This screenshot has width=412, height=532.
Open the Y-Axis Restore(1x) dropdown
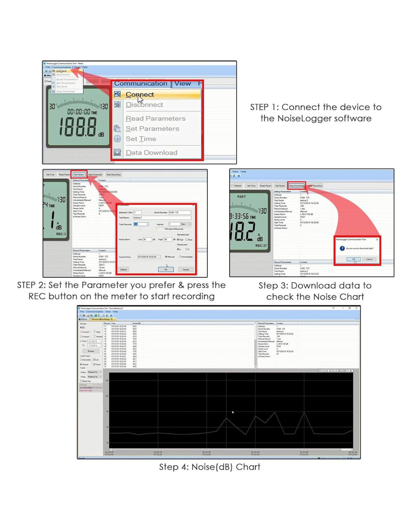[x=100, y=376]
